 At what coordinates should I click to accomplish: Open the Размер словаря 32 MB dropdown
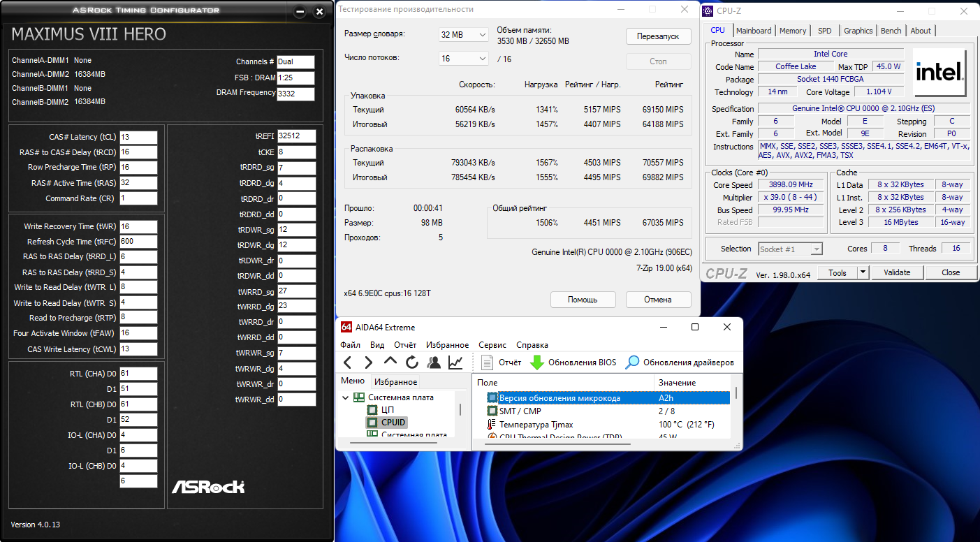[x=464, y=35]
